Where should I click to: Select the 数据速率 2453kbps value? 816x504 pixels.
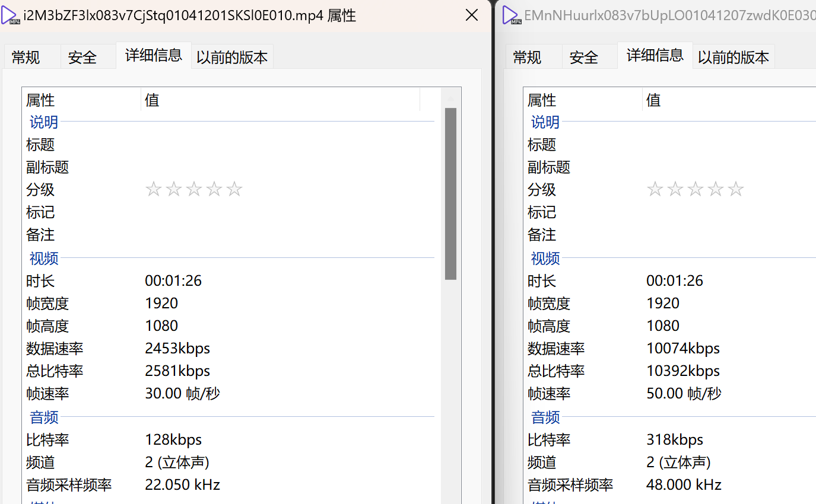(177, 349)
